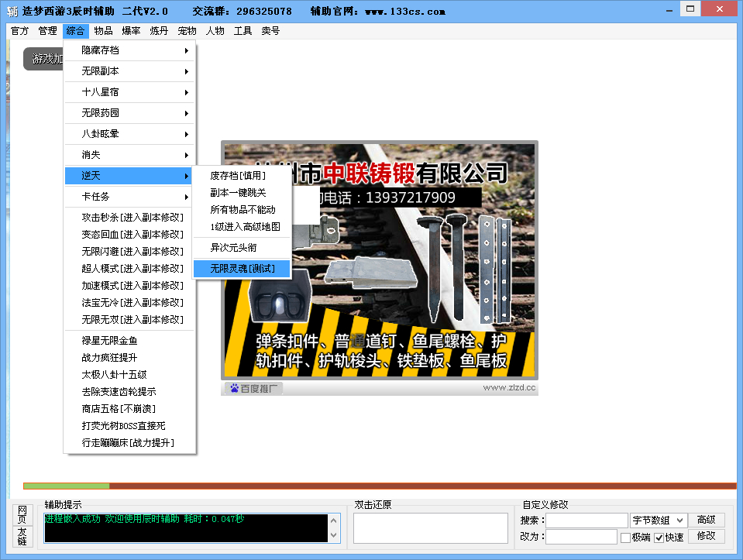Uncheck the 快速 checkbox
The image size is (743, 560).
point(659,538)
